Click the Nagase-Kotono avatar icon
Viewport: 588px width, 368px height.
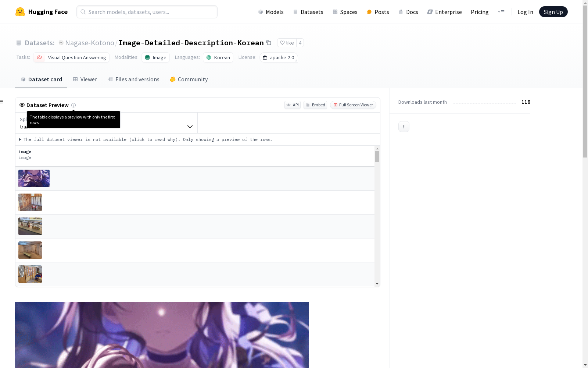[x=61, y=43]
